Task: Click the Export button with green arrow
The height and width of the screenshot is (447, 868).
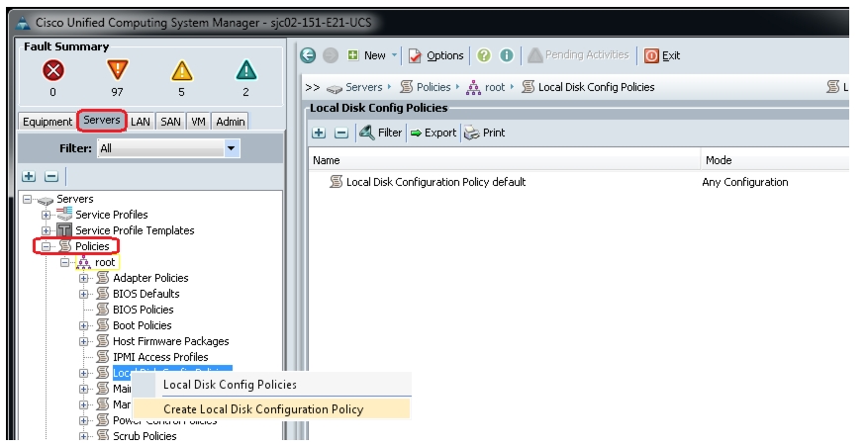Action: 434,133
